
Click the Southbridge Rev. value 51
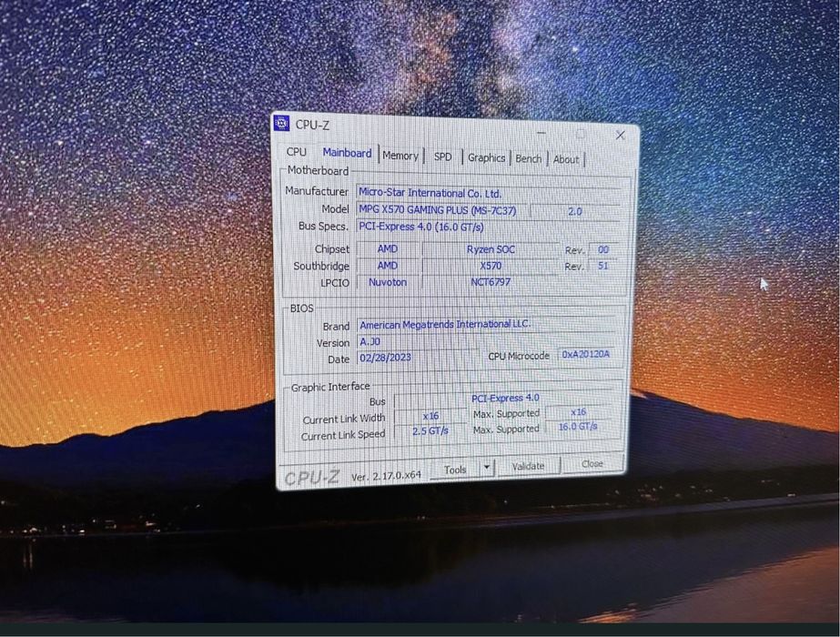click(x=603, y=266)
